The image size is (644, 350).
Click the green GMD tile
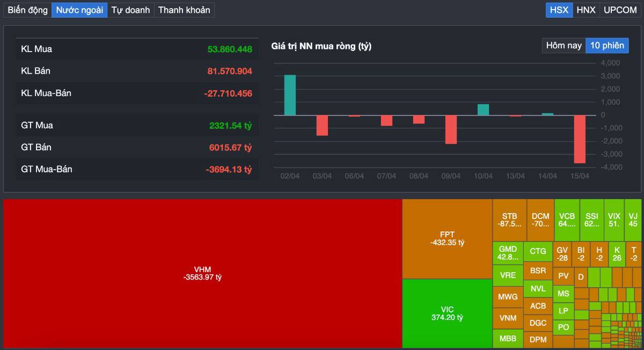pyautogui.click(x=507, y=252)
